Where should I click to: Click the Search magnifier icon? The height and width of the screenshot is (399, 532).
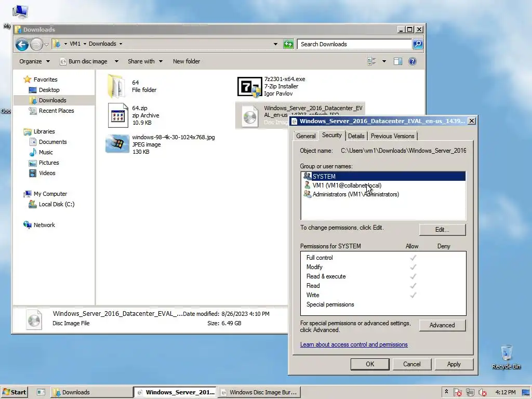click(418, 44)
